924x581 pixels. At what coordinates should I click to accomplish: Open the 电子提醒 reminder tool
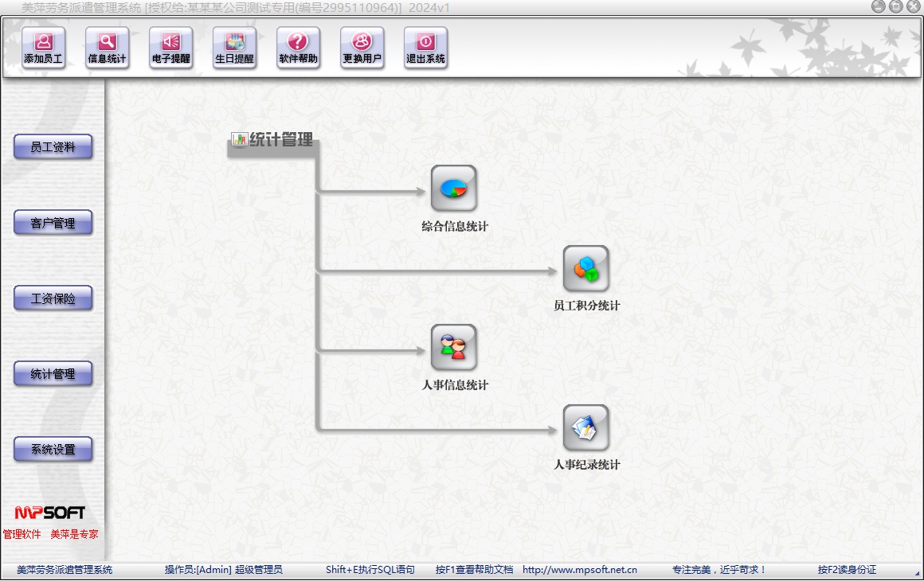point(170,47)
